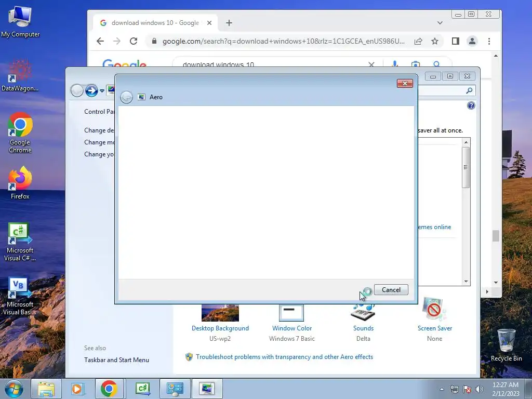Toggle Chrome side panel
Screen dimensions: 532x399
[455, 41]
